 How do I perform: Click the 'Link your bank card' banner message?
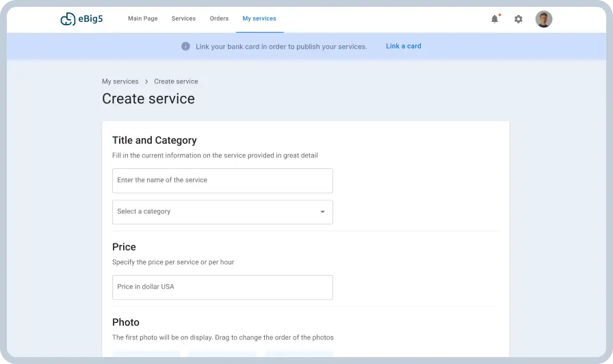(281, 47)
